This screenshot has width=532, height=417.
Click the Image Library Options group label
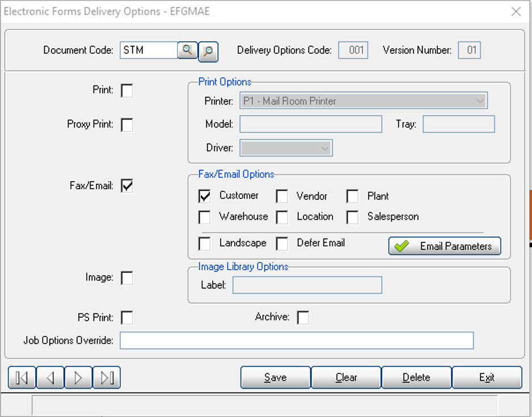(x=243, y=267)
